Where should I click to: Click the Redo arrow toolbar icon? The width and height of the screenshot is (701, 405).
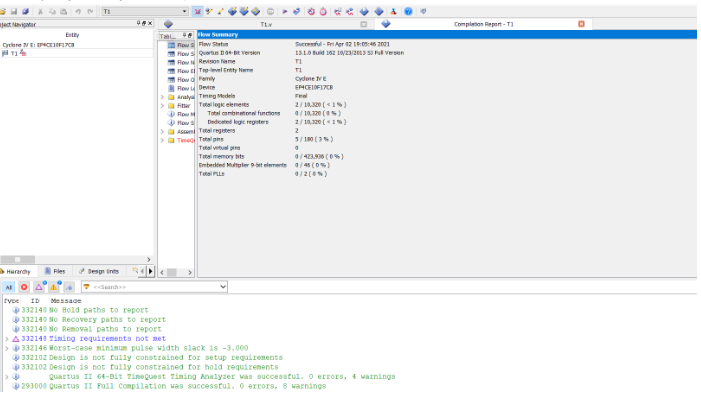(90, 12)
